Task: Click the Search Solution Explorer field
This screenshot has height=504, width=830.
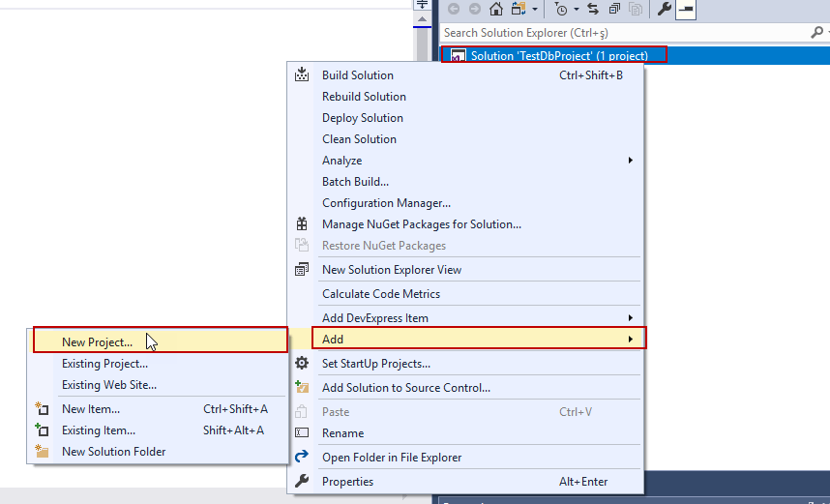Action: (625, 33)
